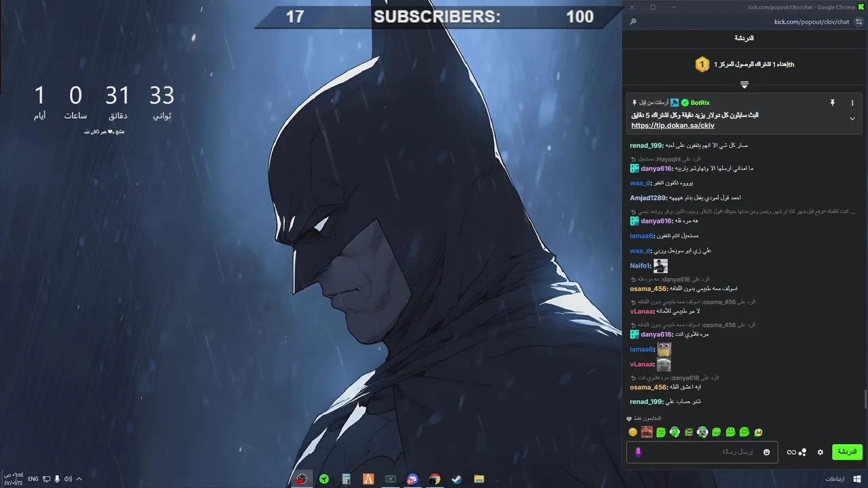This screenshot has width=868, height=488.
Task: Click the purple microphone icon in message box
Action: click(x=637, y=452)
